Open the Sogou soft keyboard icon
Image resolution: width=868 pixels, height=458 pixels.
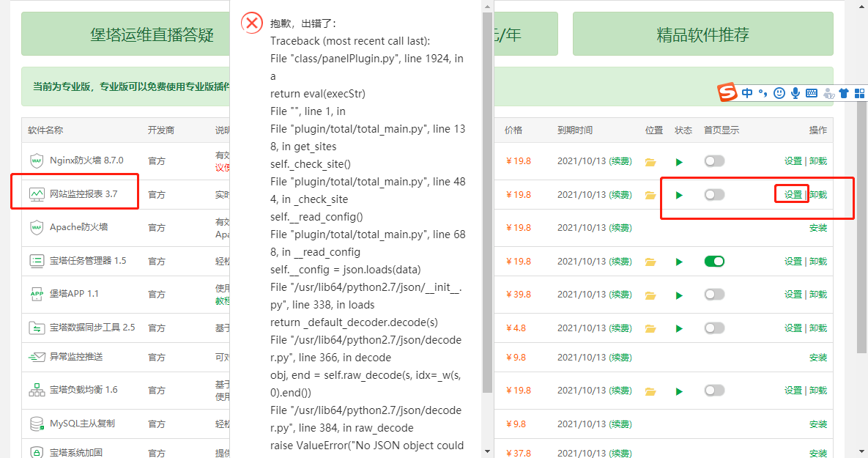[x=812, y=93]
